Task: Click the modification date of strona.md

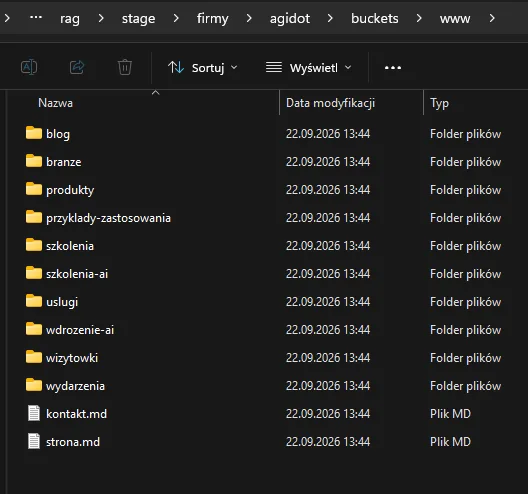Action: [328, 441]
